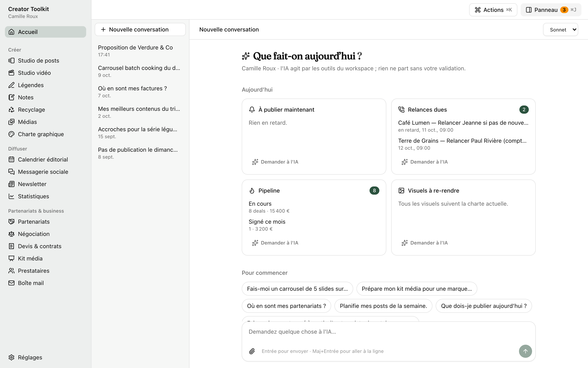Click the send arrow button
Screen dimensions: 588x368
[525, 351]
